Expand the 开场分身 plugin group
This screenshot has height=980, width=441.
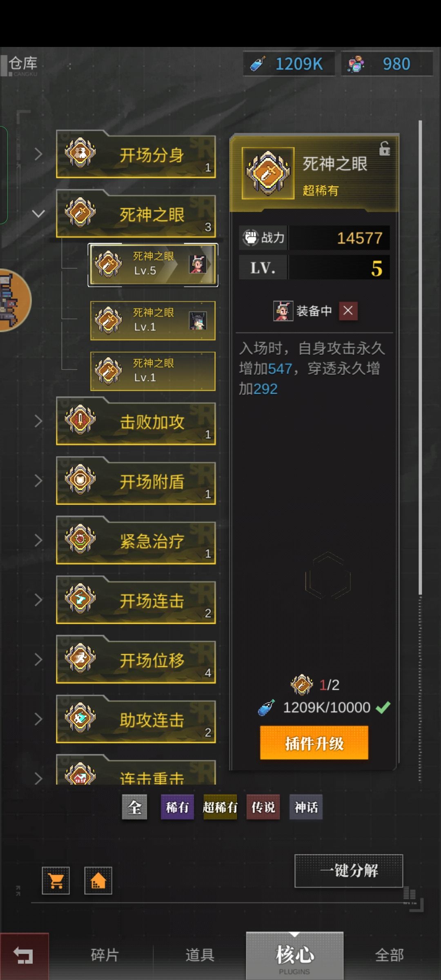pos(38,154)
